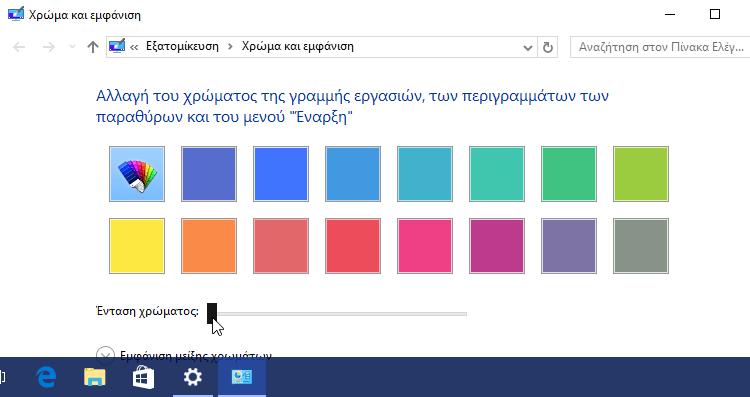Open Microsoft Edge from the taskbar

[x=46, y=377]
